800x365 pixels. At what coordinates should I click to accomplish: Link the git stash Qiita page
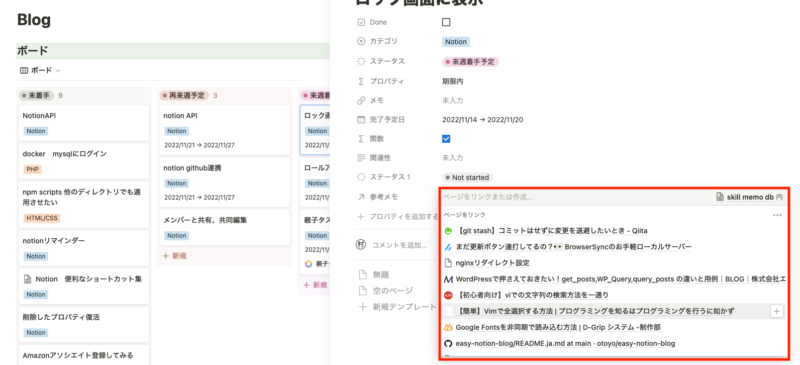[x=613, y=231]
